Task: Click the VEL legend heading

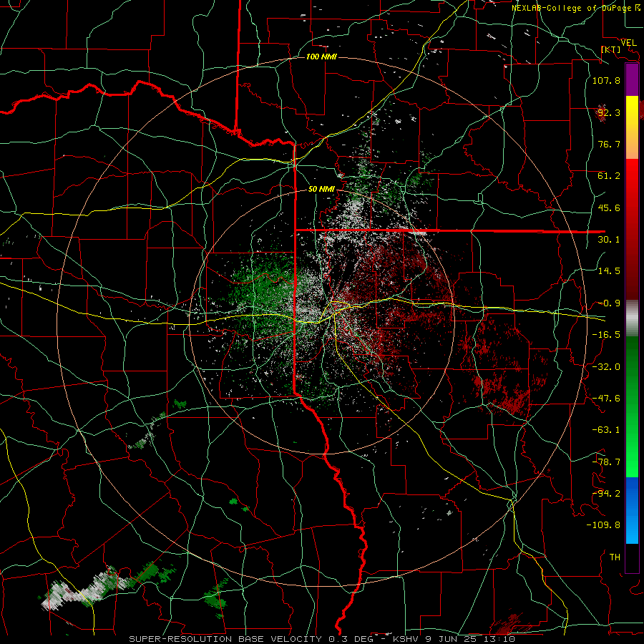Action: point(628,42)
